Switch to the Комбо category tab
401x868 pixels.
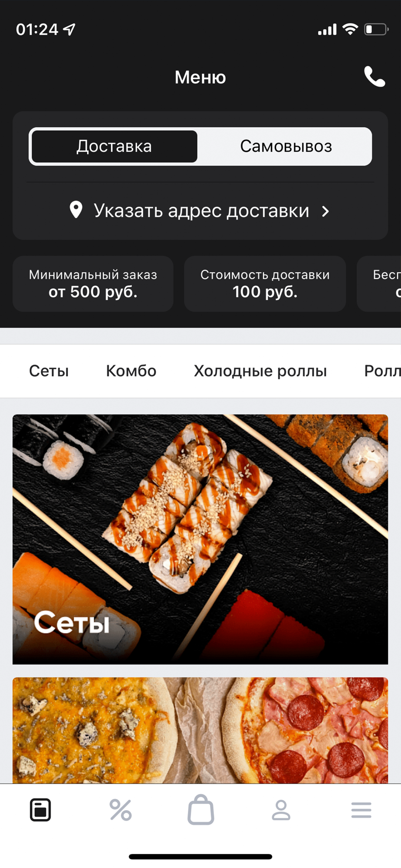(131, 371)
